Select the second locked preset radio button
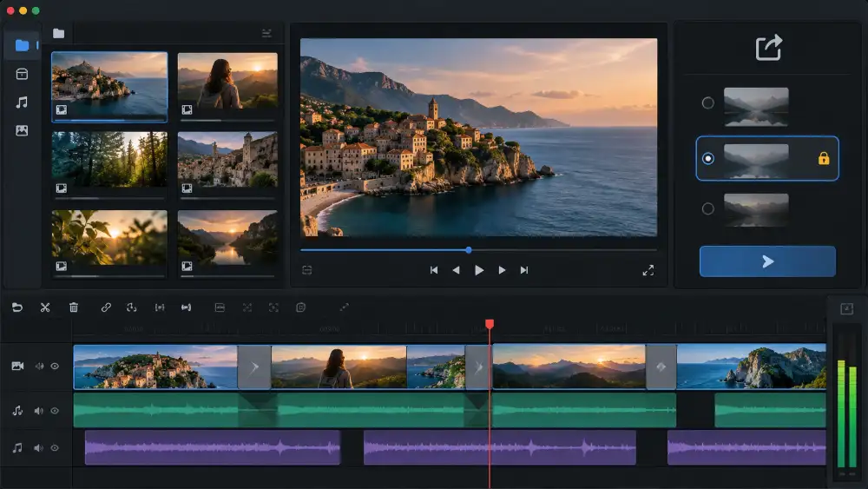 (x=707, y=158)
